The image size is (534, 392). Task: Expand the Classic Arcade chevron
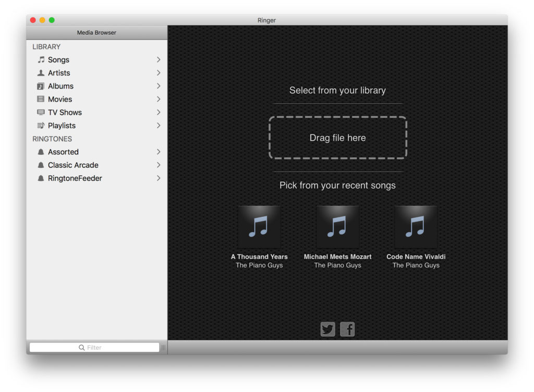(159, 165)
